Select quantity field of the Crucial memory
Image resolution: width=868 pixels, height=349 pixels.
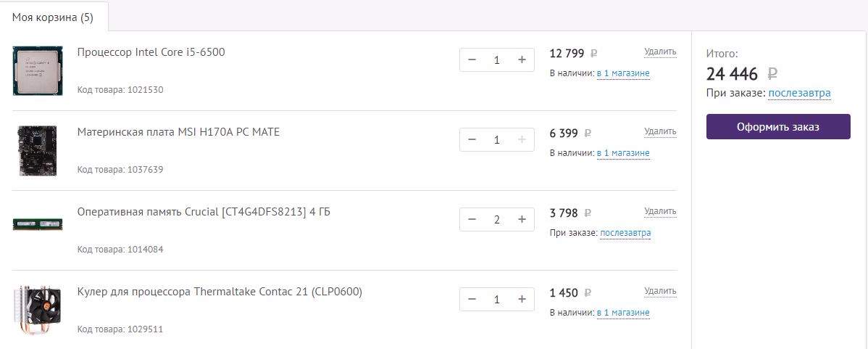pyautogui.click(x=496, y=219)
